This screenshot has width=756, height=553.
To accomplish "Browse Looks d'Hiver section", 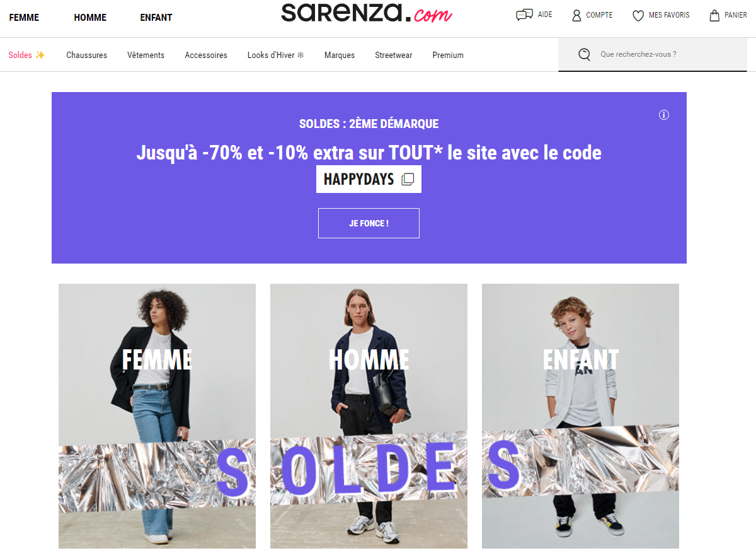I will click(x=276, y=55).
